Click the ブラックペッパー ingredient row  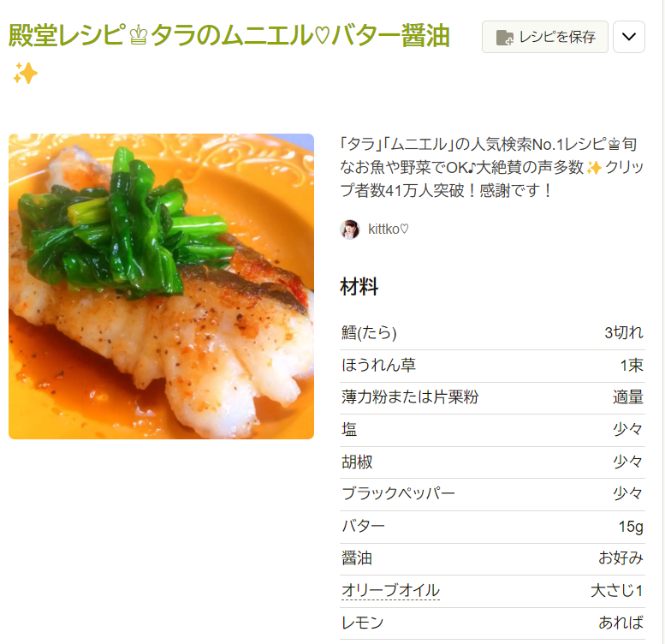pos(492,494)
